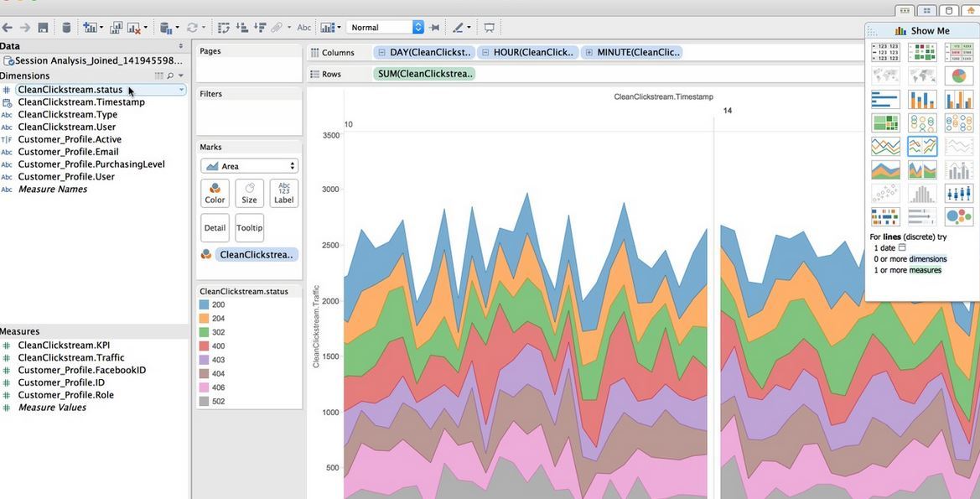This screenshot has width=980, height=499.
Task: Click the Save toolbar icon
Action: [x=42, y=26]
